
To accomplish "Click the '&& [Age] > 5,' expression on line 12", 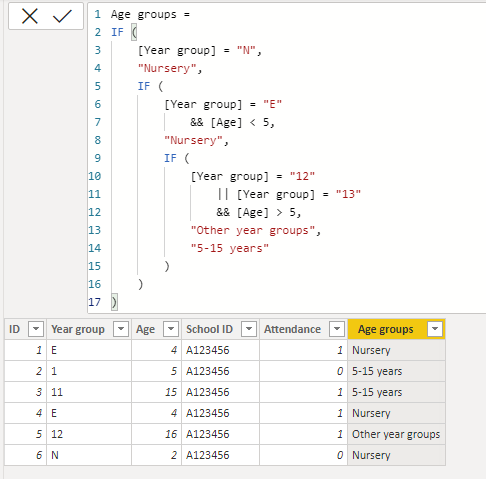I will pos(259,212).
